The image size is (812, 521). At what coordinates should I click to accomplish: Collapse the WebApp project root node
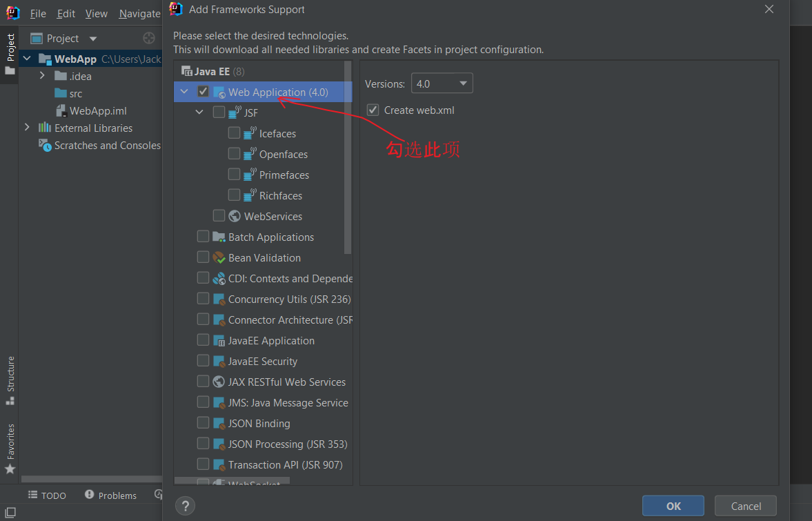pos(27,59)
